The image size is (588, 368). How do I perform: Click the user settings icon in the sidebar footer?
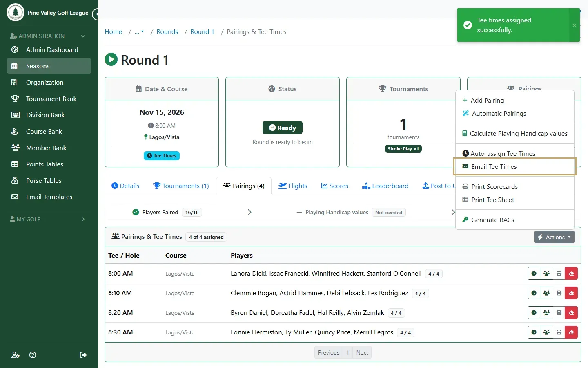point(16,355)
